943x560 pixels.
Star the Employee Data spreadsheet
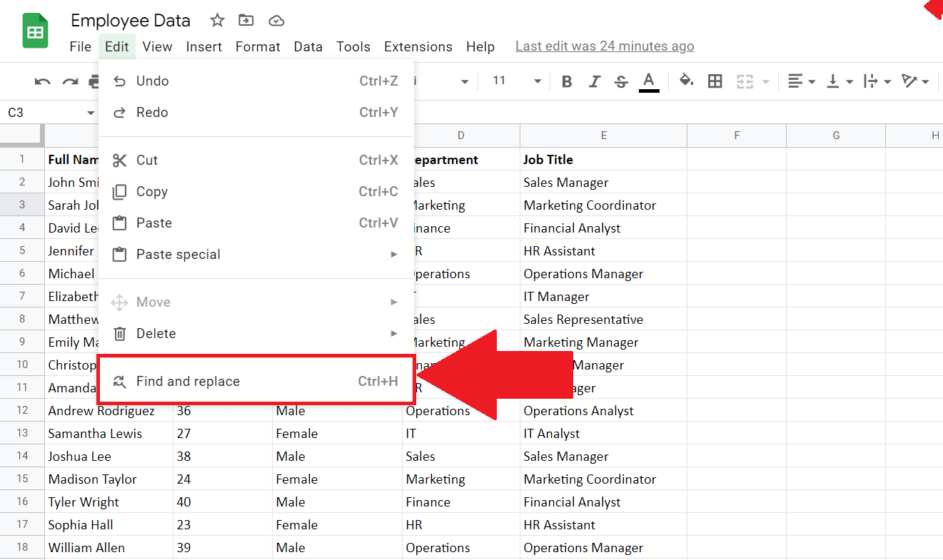[x=216, y=21]
